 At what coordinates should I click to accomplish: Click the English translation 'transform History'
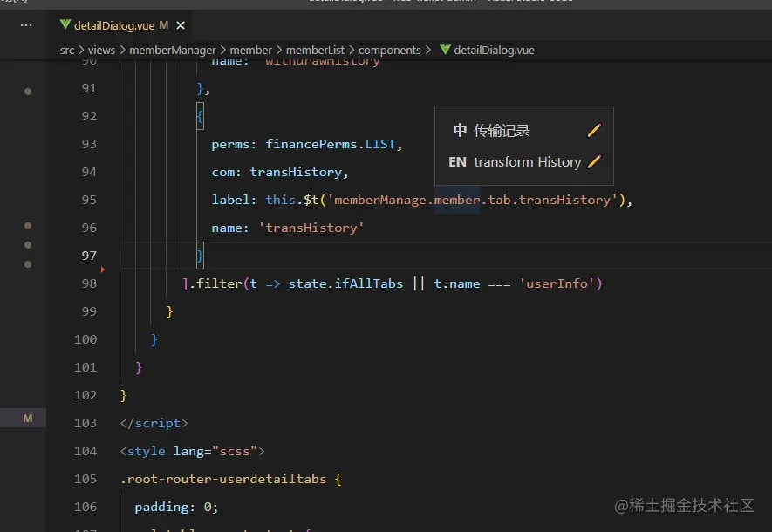(527, 162)
